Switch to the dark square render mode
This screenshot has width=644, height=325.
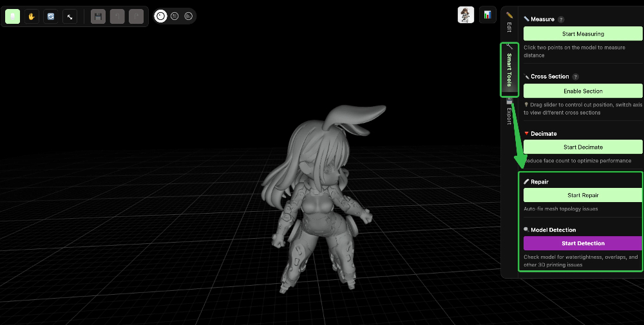175,17
